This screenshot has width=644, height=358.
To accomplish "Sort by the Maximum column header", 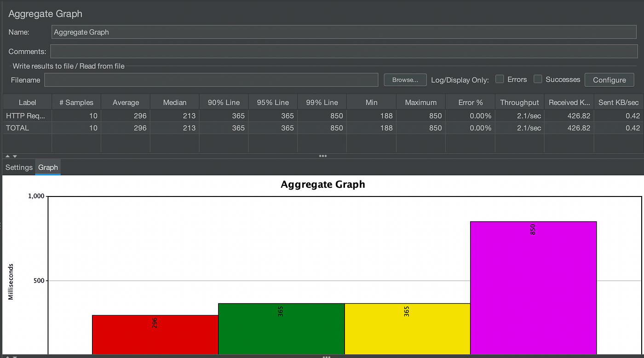I will (420, 103).
